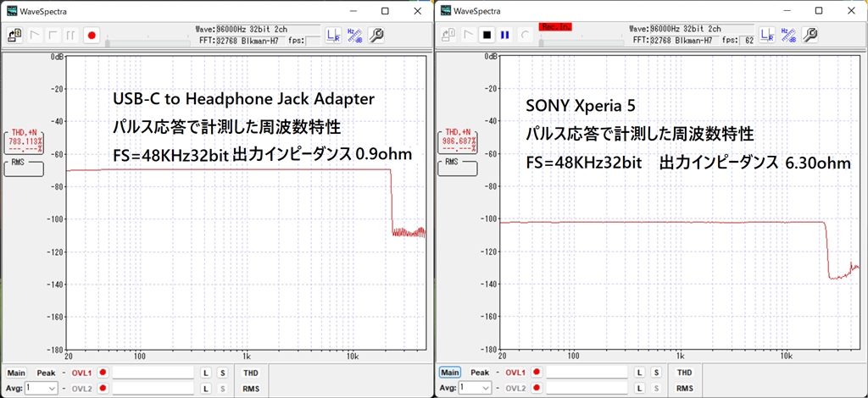
Task: Click the WaveSpectra title icon in left window
Action: click(x=12, y=10)
